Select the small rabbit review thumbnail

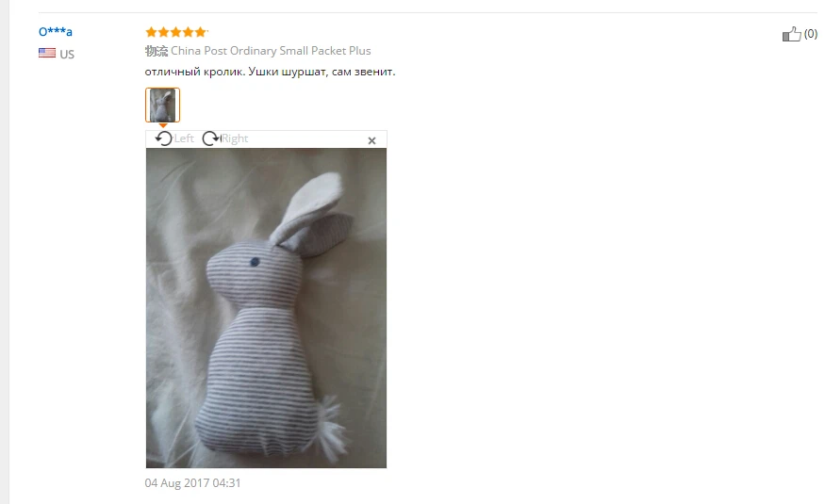coord(162,106)
